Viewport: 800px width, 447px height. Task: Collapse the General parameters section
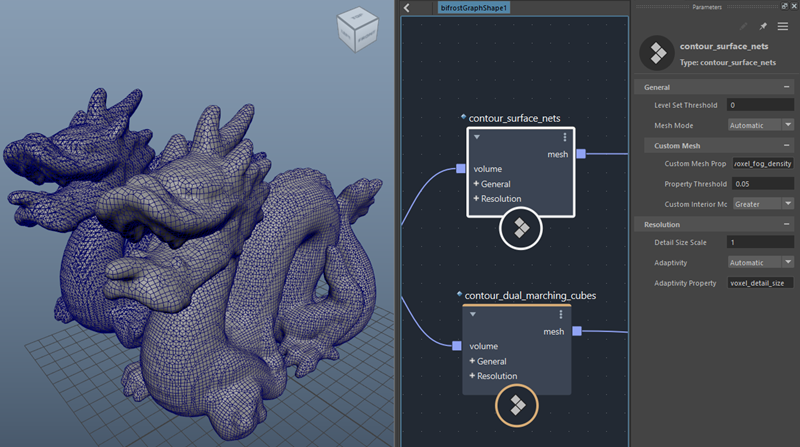pyautogui.click(x=786, y=87)
